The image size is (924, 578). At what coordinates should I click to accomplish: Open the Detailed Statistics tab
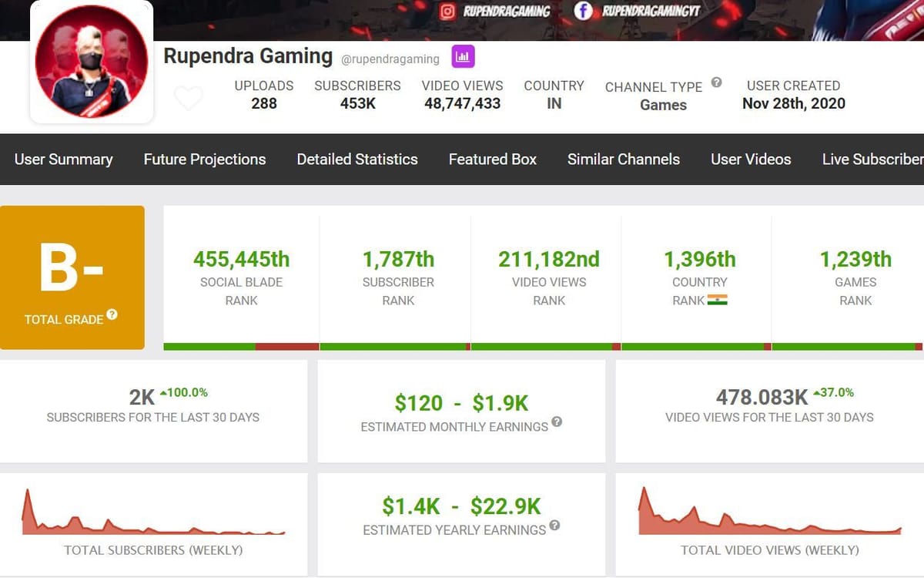[357, 160]
